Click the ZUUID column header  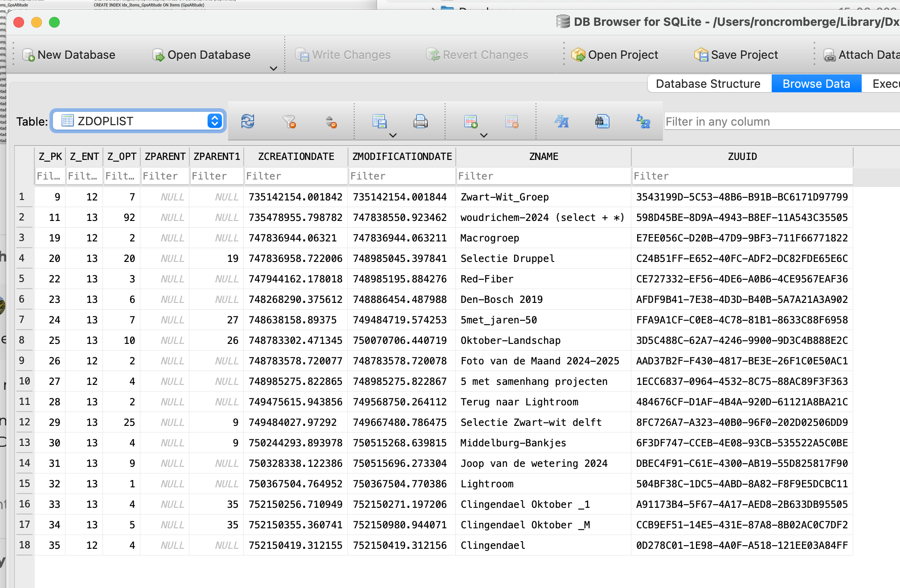[742, 156]
